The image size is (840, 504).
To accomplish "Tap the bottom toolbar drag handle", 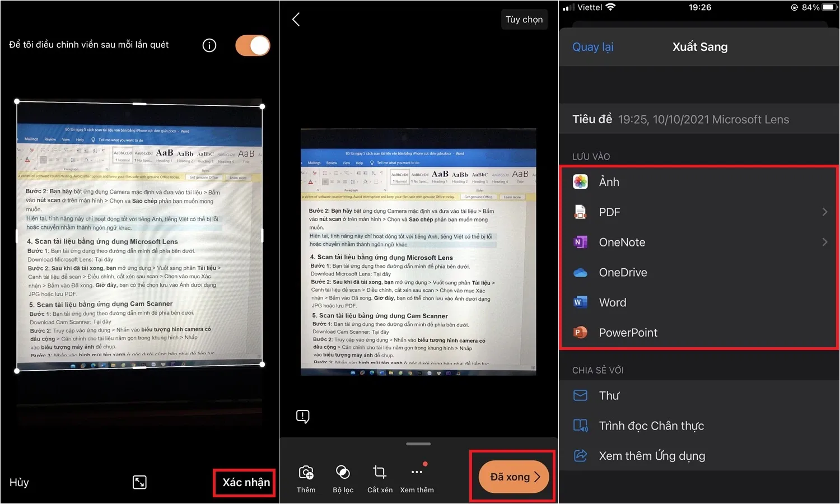I will click(x=418, y=444).
